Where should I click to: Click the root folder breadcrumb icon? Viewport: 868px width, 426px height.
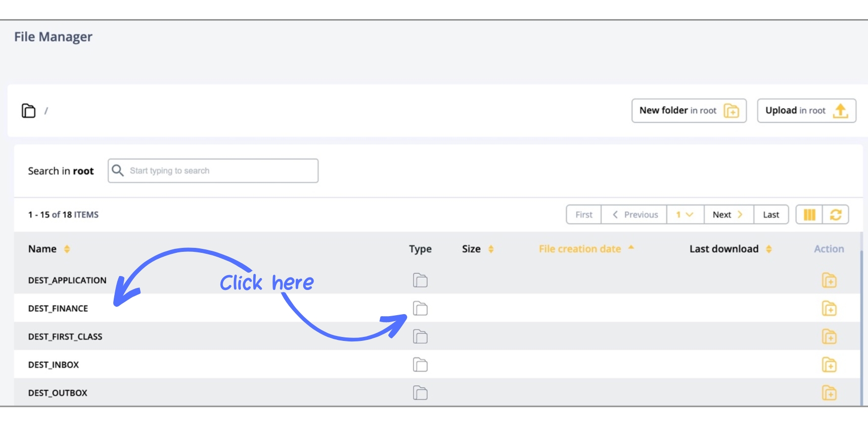point(29,111)
